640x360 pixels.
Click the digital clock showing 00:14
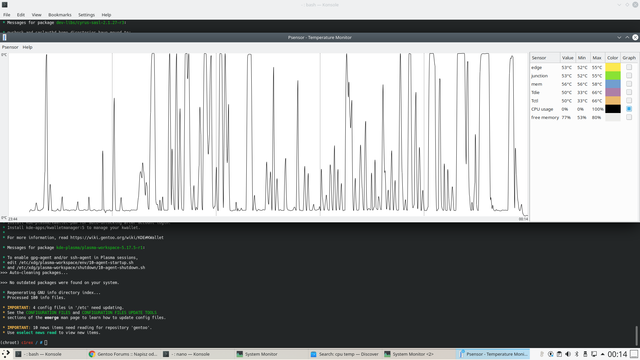click(617, 354)
